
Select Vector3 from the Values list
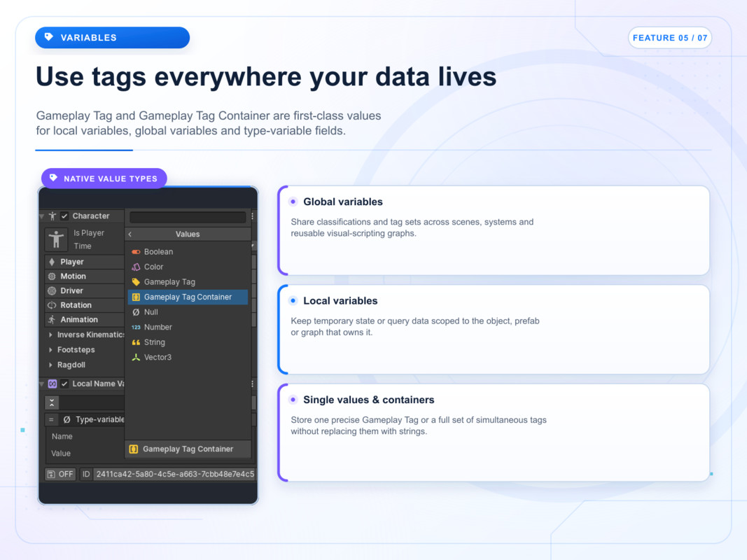188,357
